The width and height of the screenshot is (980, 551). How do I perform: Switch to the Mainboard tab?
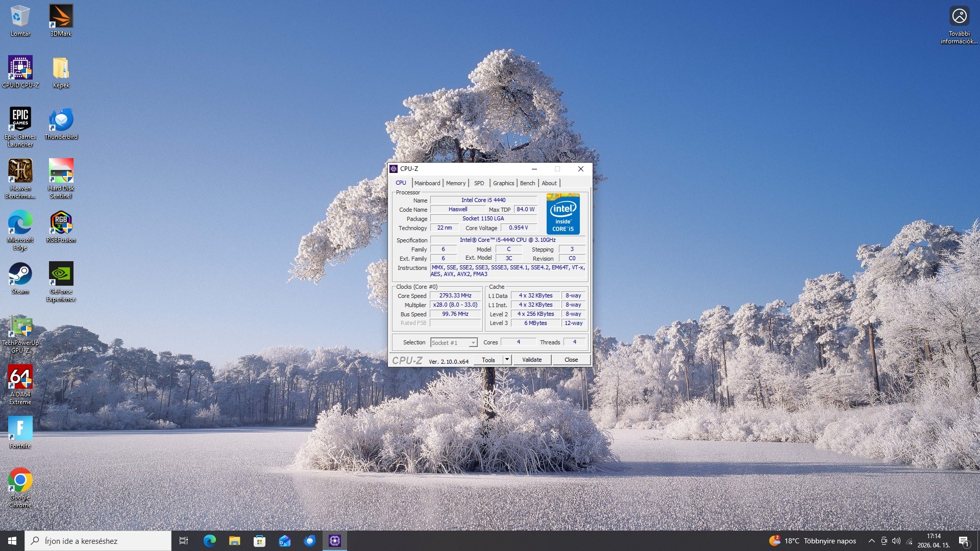[427, 183]
